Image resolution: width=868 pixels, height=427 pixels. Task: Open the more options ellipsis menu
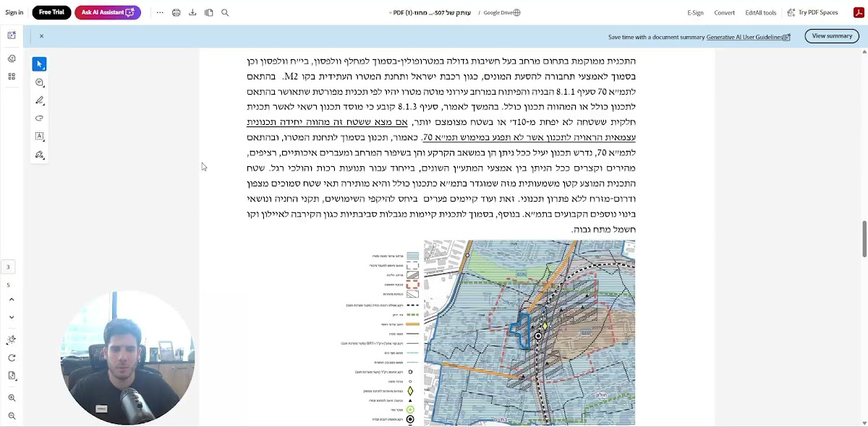pos(160,12)
